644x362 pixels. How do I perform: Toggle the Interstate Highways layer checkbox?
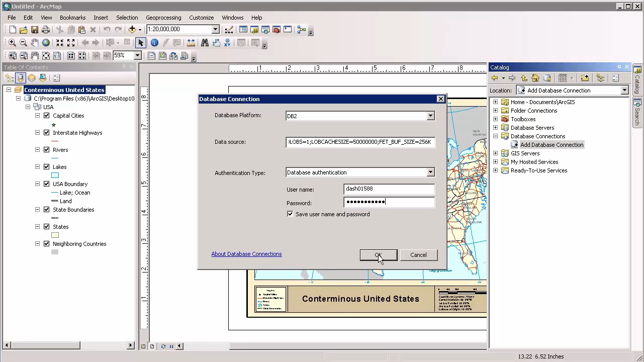pyautogui.click(x=47, y=133)
